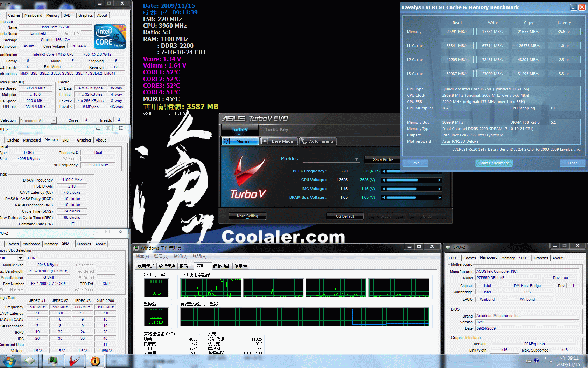Click the taskbar clock showing 09:11
588x368 pixels.
tap(568, 361)
